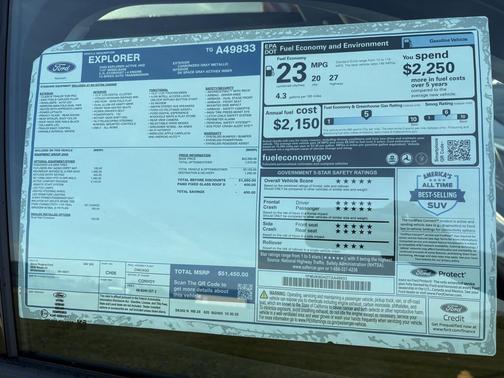The height and width of the screenshot is (378, 504).
Task: Open the www.ford.com/finance link
Action: click(x=454, y=330)
